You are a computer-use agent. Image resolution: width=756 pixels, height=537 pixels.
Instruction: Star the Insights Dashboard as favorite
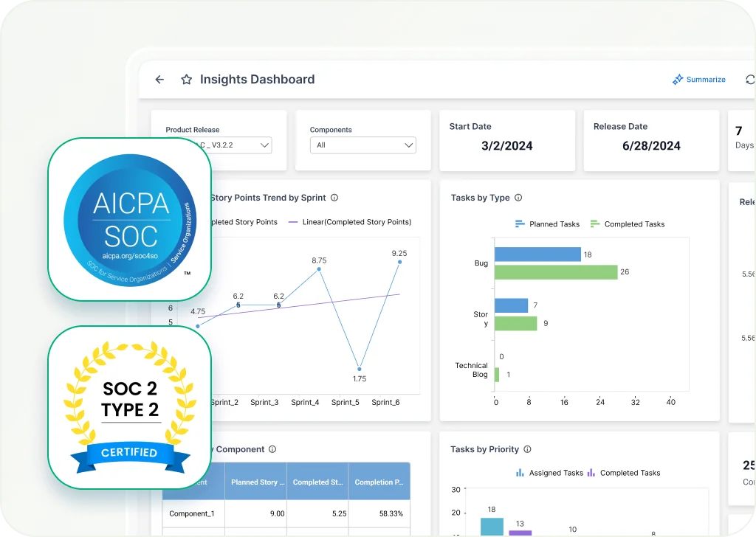coord(187,80)
